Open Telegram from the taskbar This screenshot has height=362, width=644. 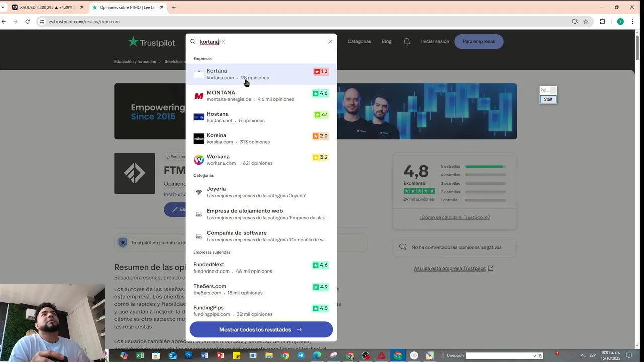301,355
